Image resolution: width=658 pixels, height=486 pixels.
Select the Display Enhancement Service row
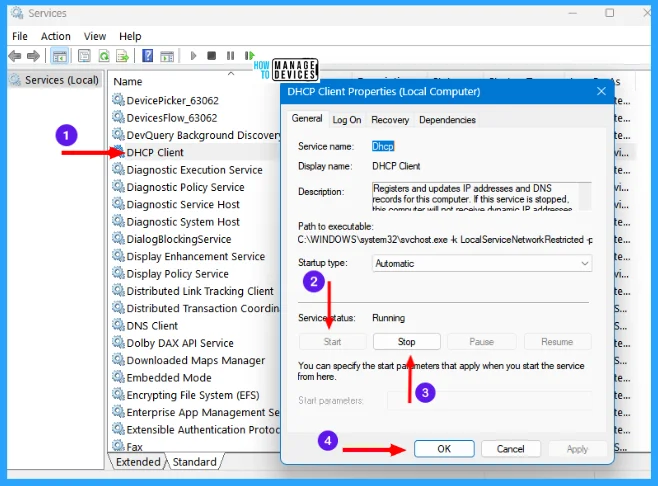pos(194,256)
